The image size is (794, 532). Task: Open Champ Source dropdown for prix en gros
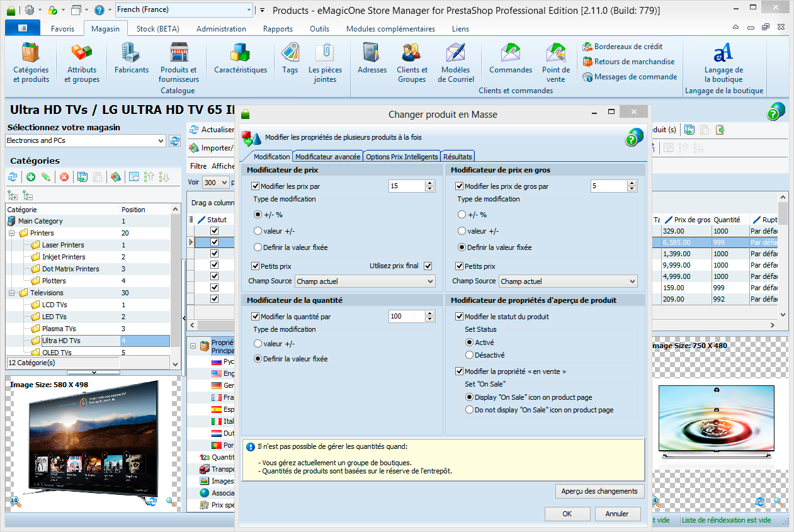pyautogui.click(x=569, y=281)
